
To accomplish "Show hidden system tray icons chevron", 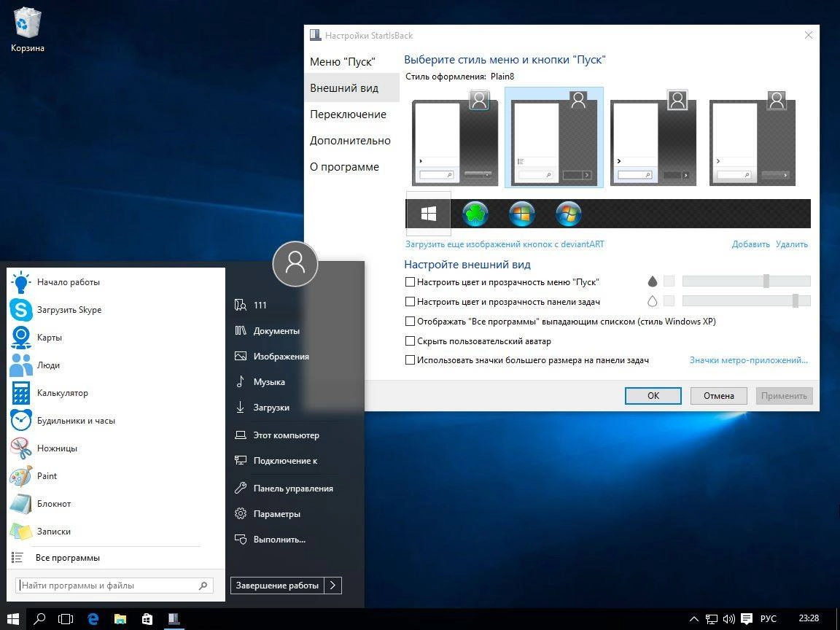I will (x=693, y=619).
